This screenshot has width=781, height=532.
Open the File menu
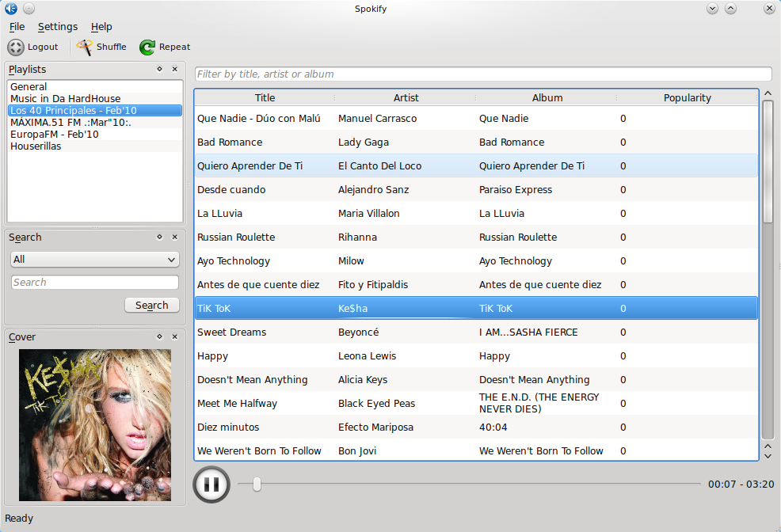(x=17, y=27)
